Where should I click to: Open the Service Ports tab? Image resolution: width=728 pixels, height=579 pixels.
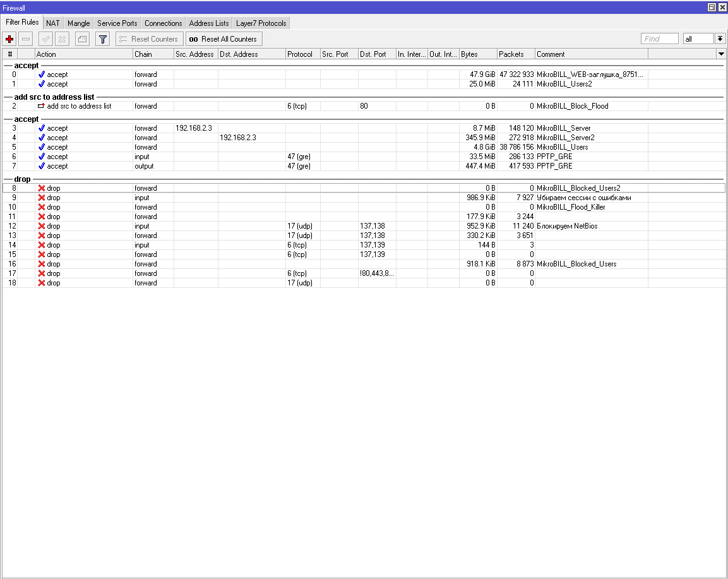pos(117,23)
